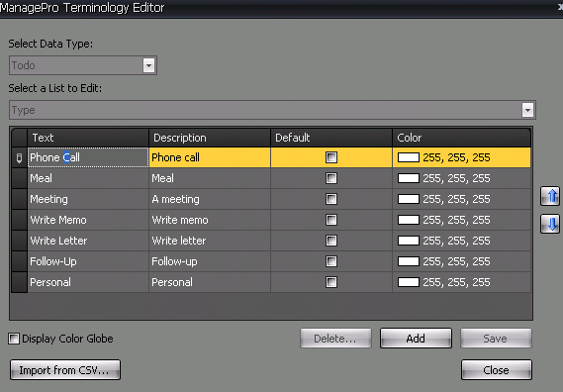Click the edit pencil row marker for Phone Call
Viewport: 563px width, 392px height.
(20, 157)
